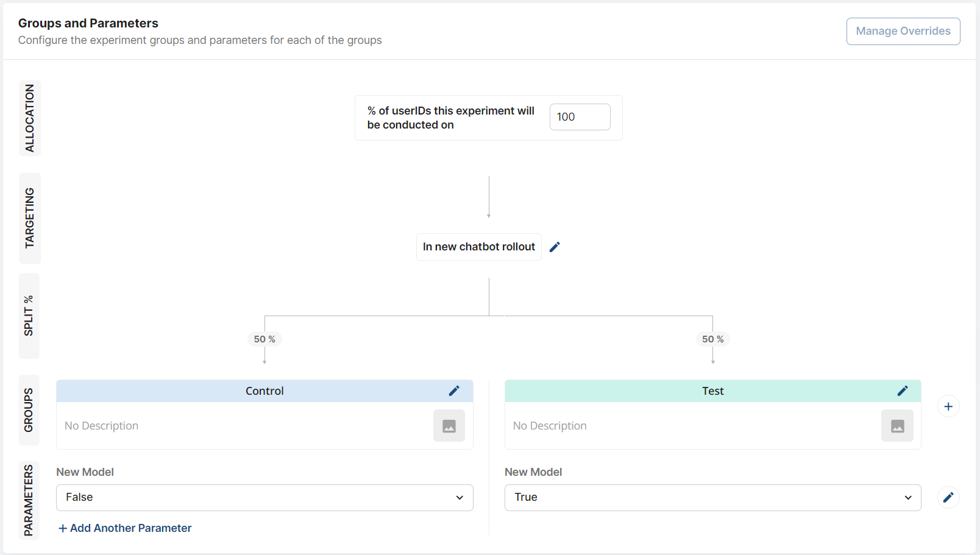Add an image to the Control group description

449,425
